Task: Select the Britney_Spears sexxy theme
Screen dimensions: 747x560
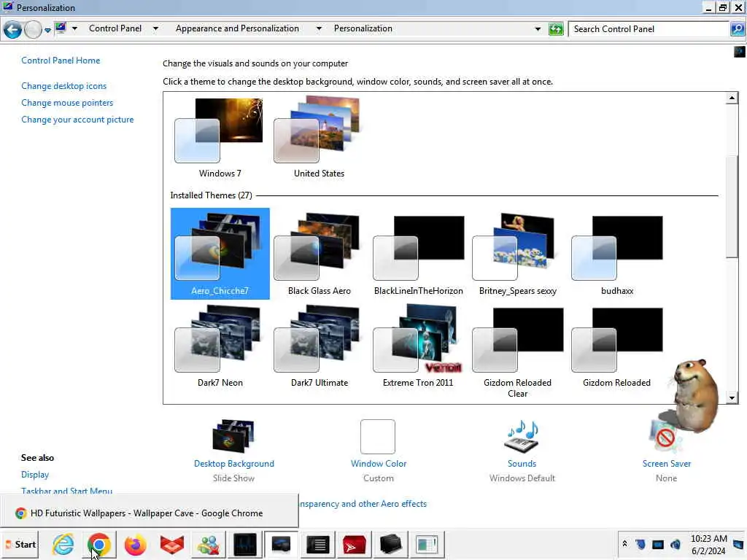Action: click(x=517, y=253)
